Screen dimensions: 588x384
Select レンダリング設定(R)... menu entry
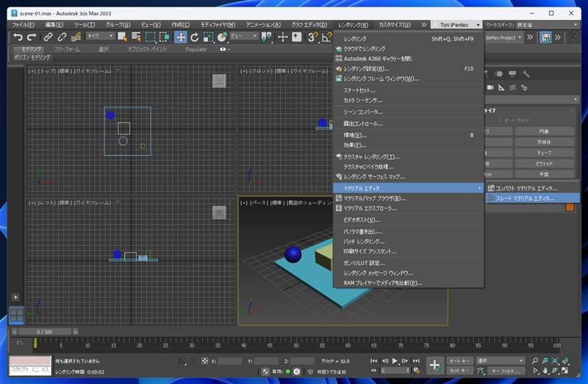tap(409, 68)
